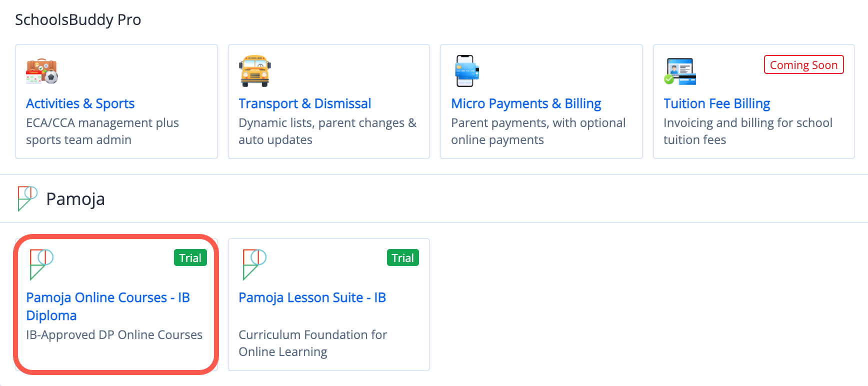Click Curriculum Foundation for Online Learning description
The width and height of the screenshot is (868, 386).
(312, 343)
